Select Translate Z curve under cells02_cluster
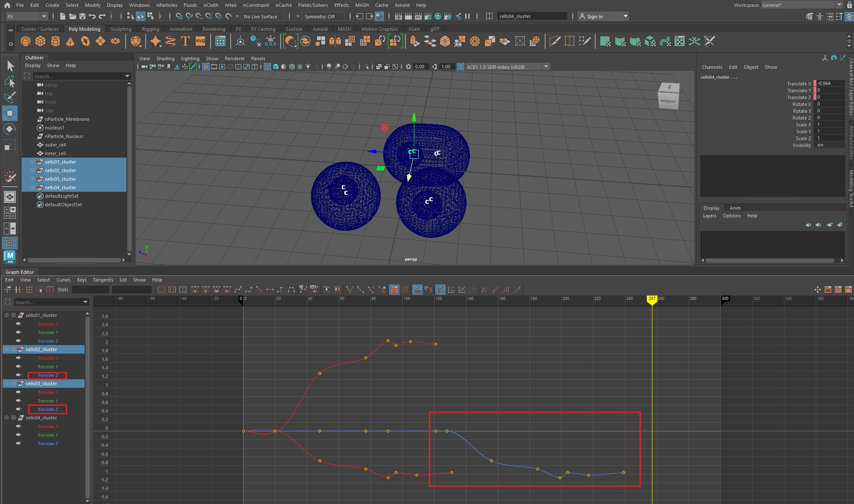The width and height of the screenshot is (854, 504). click(47, 375)
